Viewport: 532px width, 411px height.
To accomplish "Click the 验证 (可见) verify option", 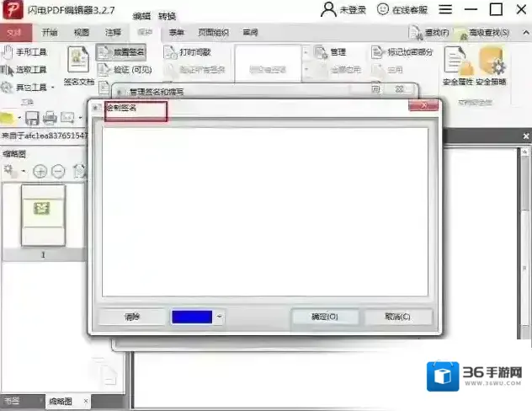I will pyautogui.click(x=125, y=70).
